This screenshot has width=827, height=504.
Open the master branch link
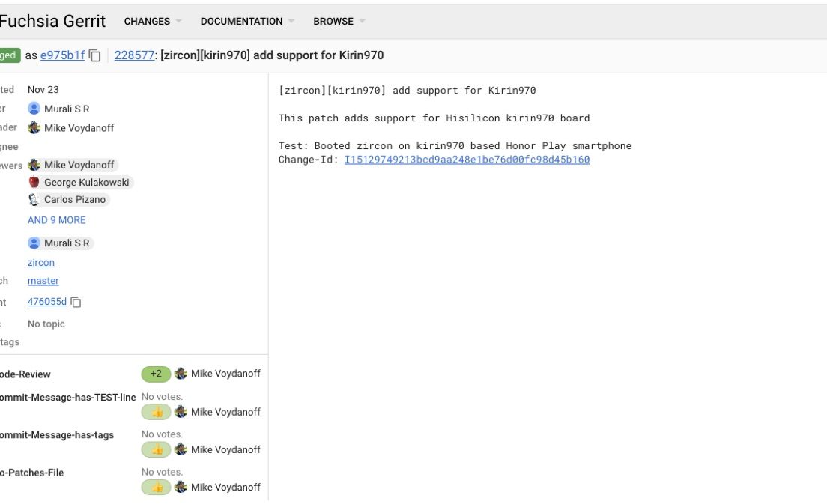point(43,281)
